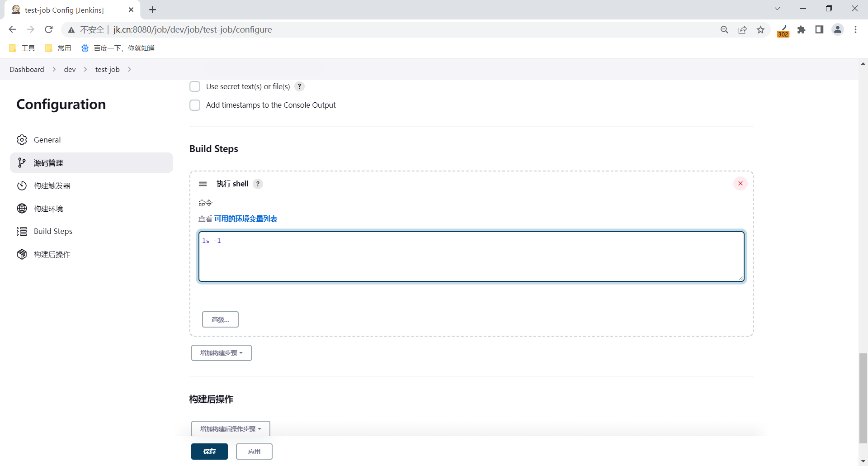Click the 源码管理 branch icon
This screenshot has width=868, height=466.
click(x=22, y=163)
